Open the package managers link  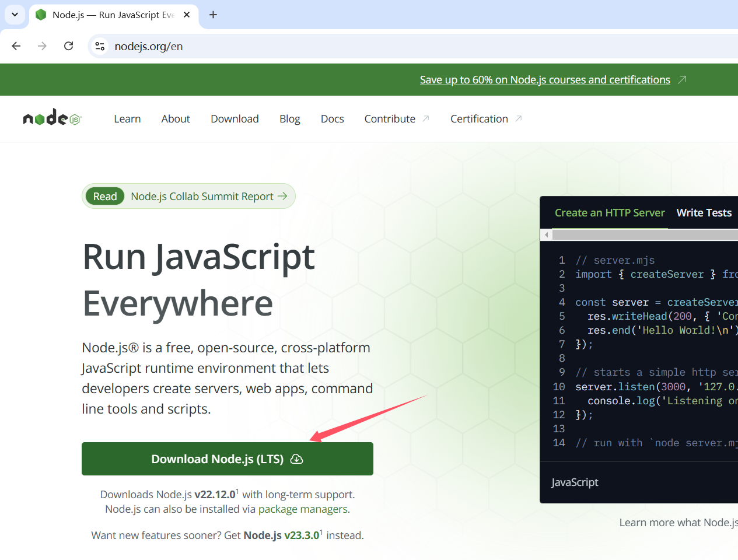[x=303, y=509]
